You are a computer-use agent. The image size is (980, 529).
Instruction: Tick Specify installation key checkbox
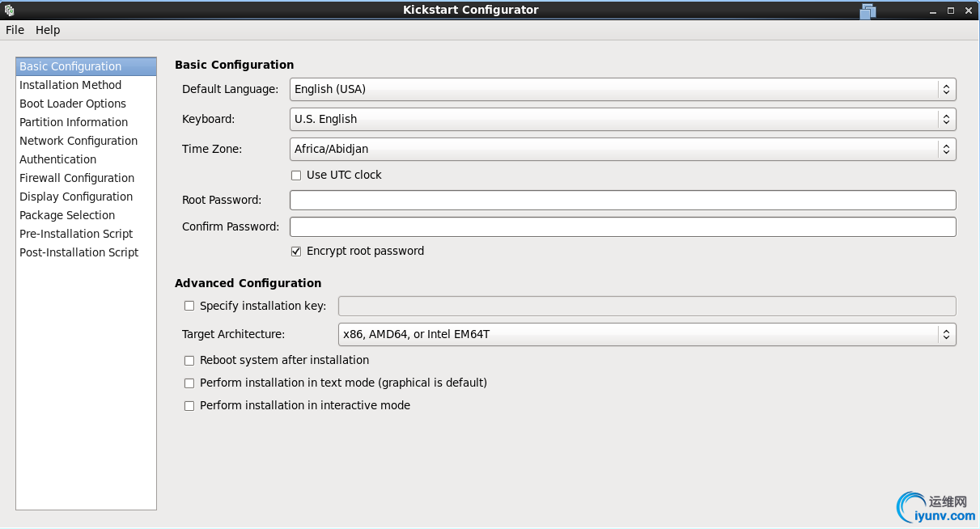pyautogui.click(x=189, y=306)
